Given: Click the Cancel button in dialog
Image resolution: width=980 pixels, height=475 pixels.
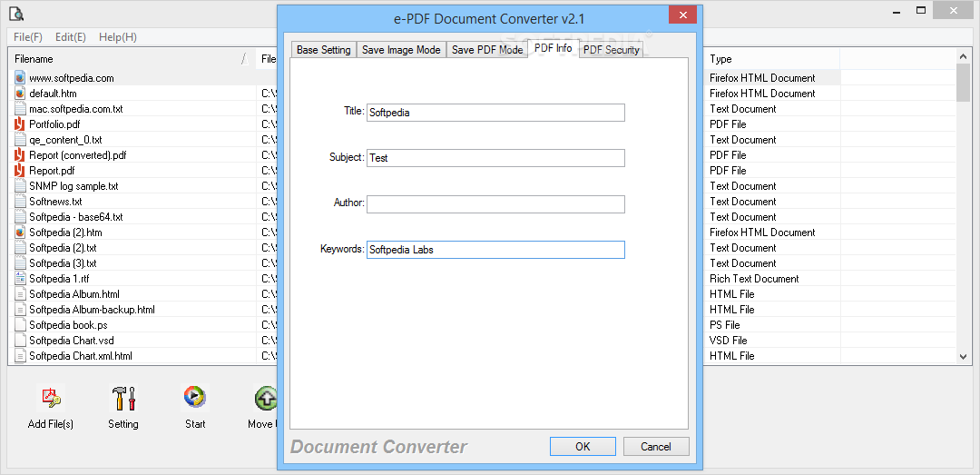Looking at the screenshot, I should [x=656, y=447].
